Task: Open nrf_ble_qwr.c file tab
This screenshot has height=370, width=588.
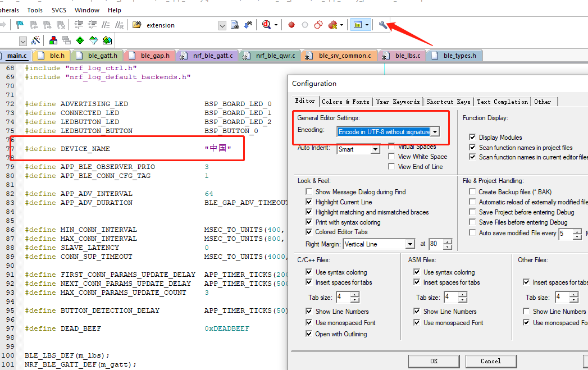Action: pyautogui.click(x=270, y=56)
